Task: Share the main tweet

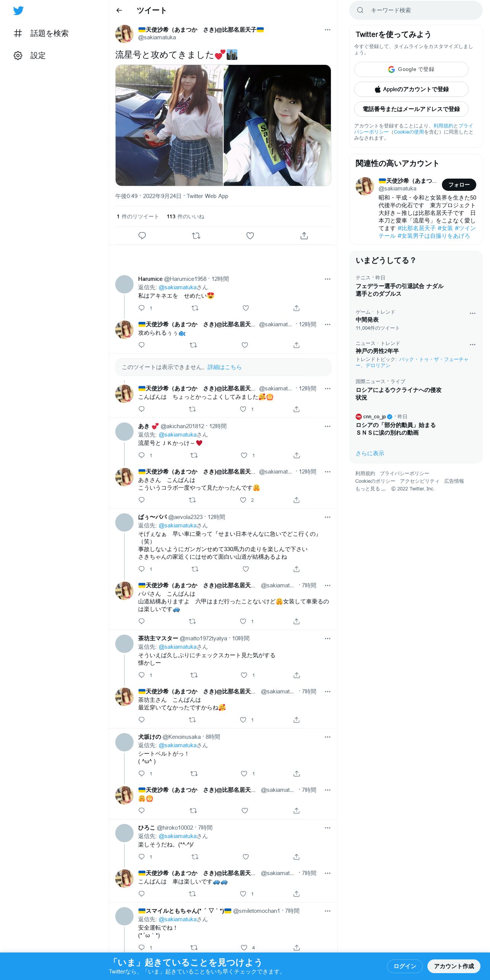Action: (x=304, y=235)
